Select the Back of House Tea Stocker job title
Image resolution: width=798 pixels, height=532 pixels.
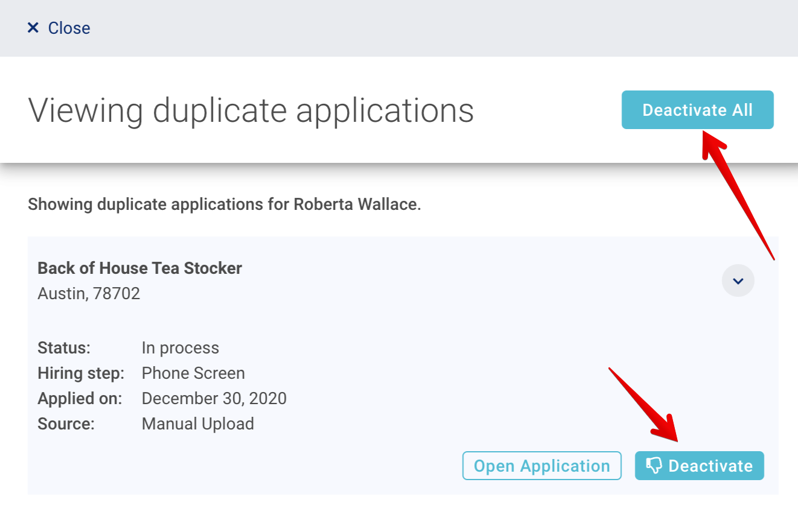[x=139, y=268]
